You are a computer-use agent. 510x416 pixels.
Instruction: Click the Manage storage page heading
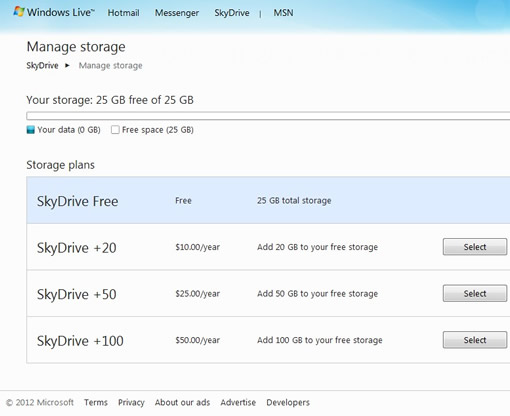[x=76, y=47]
